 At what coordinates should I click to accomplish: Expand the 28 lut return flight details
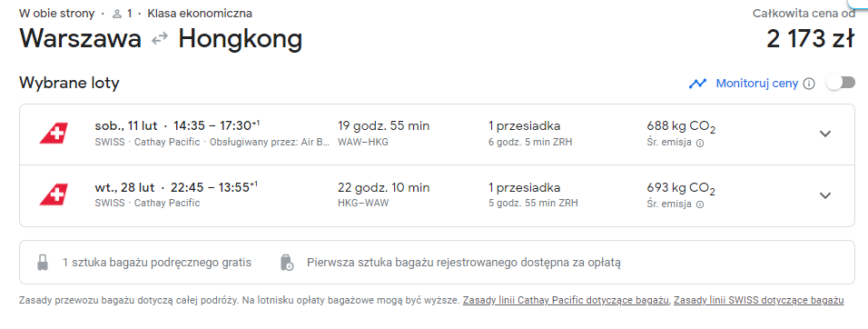coord(825,195)
